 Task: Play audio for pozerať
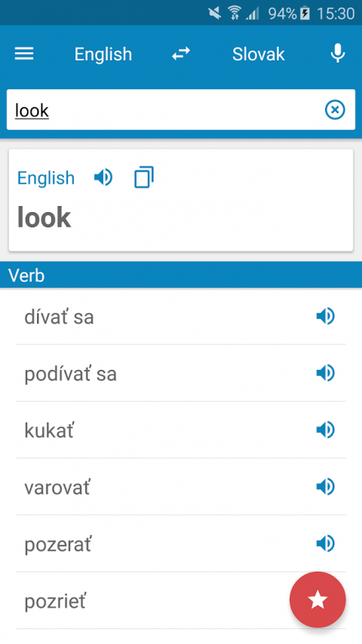pos(326,544)
